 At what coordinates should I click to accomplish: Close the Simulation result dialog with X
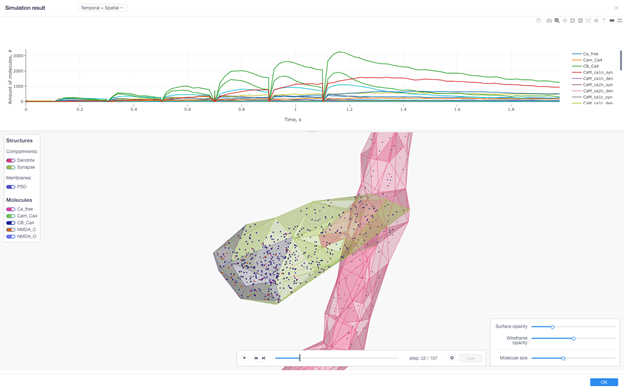coord(616,8)
